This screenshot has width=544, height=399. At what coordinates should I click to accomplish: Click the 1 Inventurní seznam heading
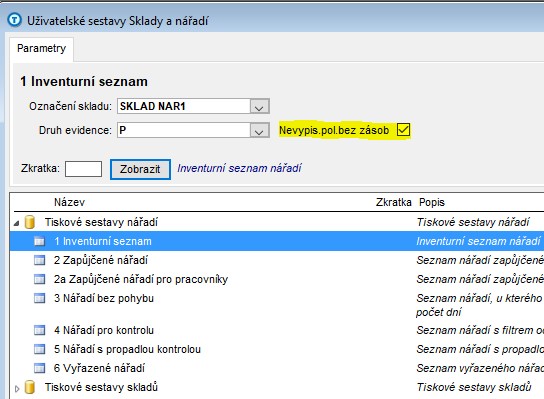tap(84, 82)
